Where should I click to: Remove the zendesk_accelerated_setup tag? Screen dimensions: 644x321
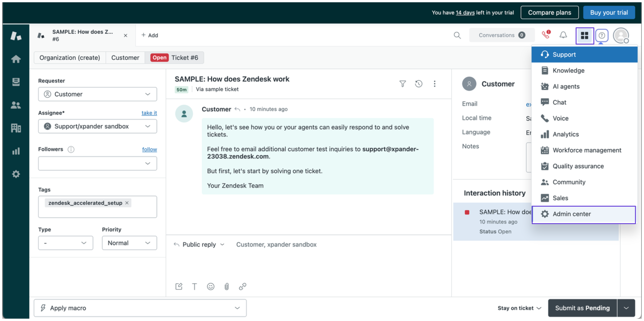[127, 203]
